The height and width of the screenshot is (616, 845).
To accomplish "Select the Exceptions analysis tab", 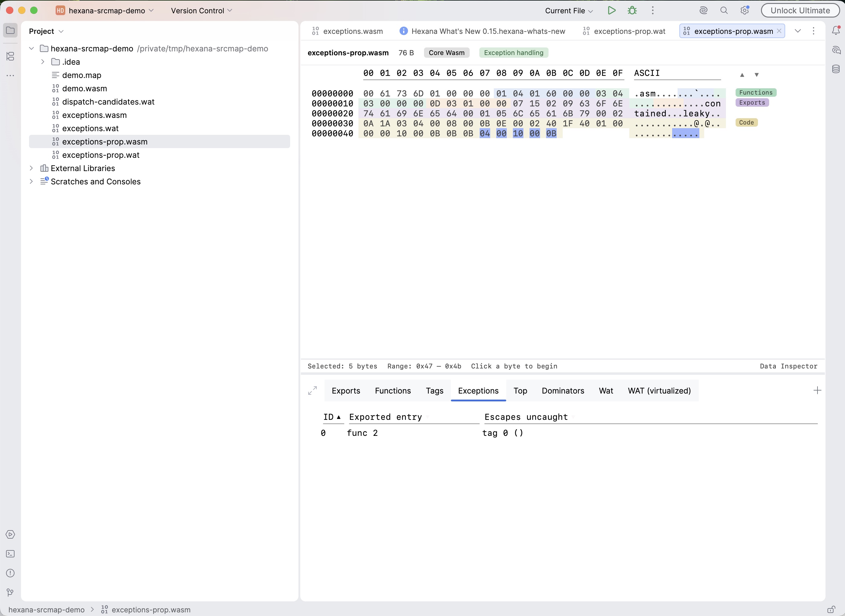I will pos(478,391).
